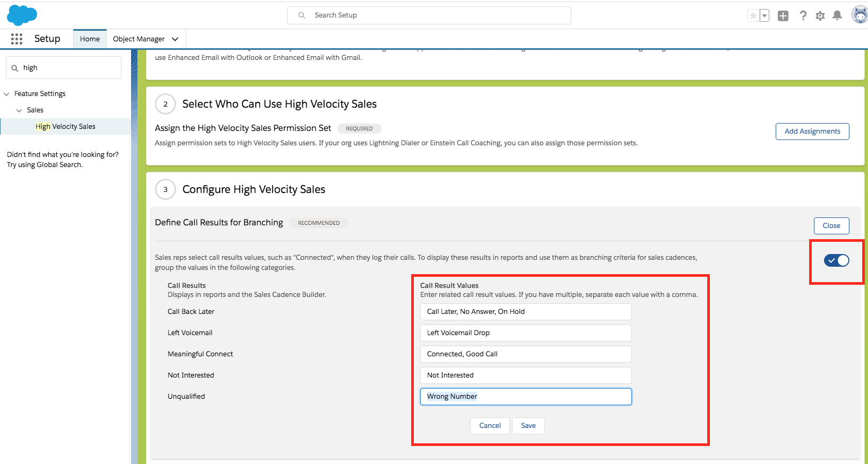Click the Setup app name label

[47, 39]
